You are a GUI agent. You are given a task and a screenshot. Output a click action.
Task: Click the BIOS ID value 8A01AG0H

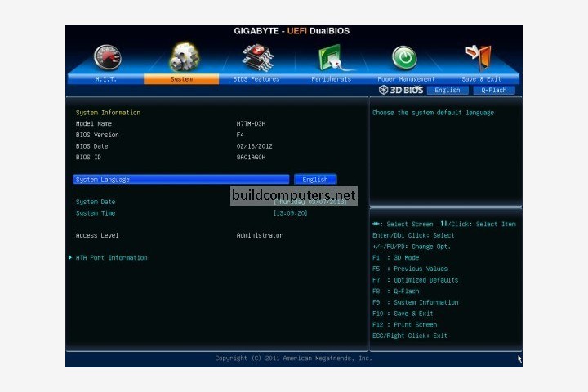pos(251,157)
